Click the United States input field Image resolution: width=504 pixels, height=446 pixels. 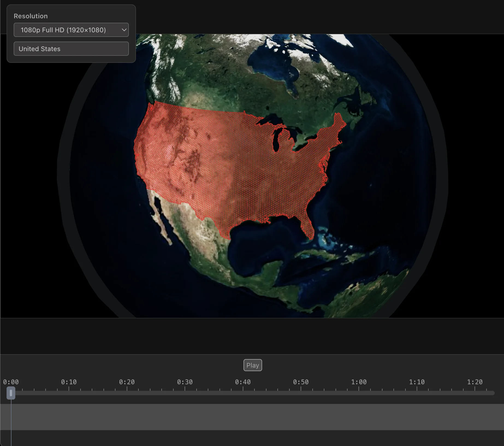[71, 49]
